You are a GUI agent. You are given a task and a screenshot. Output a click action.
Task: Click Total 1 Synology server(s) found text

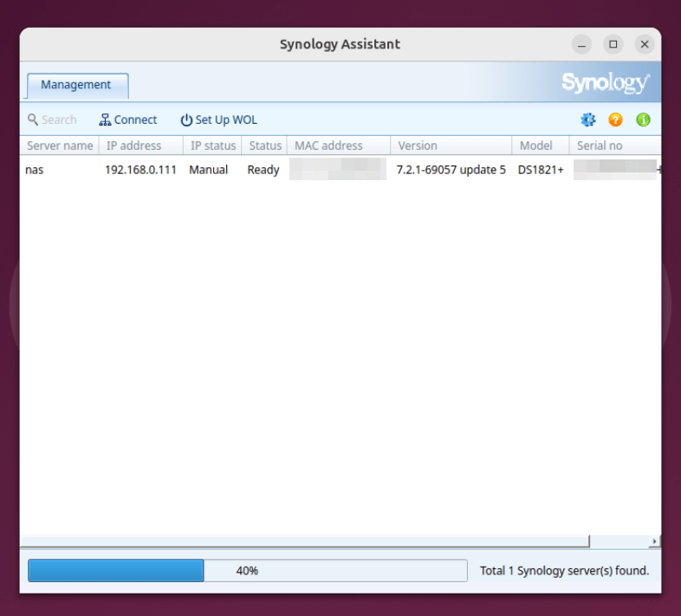[x=564, y=570]
